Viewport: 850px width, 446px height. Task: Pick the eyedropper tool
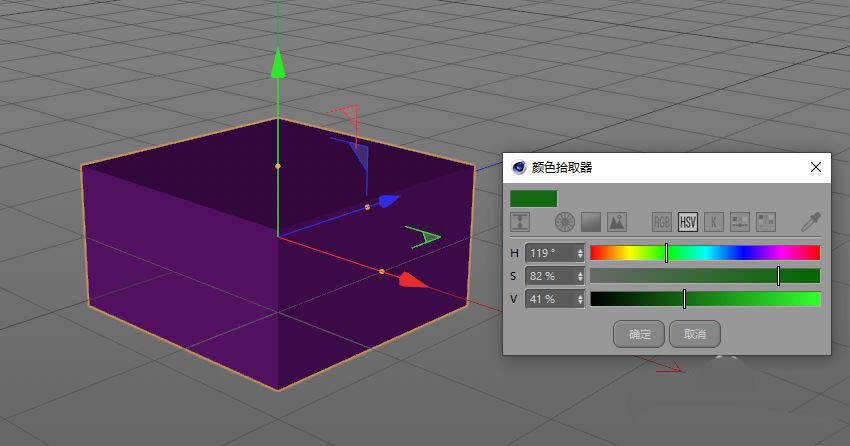811,222
